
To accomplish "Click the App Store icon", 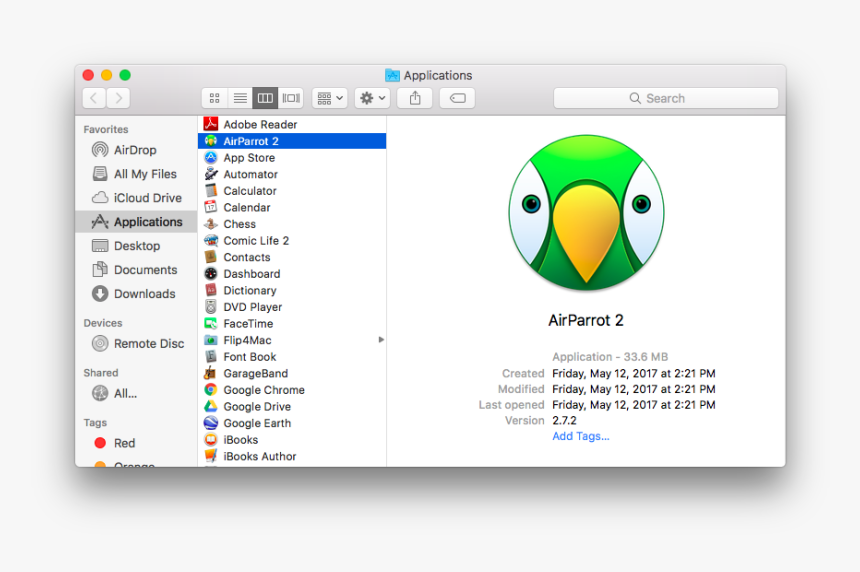I will click(x=211, y=157).
